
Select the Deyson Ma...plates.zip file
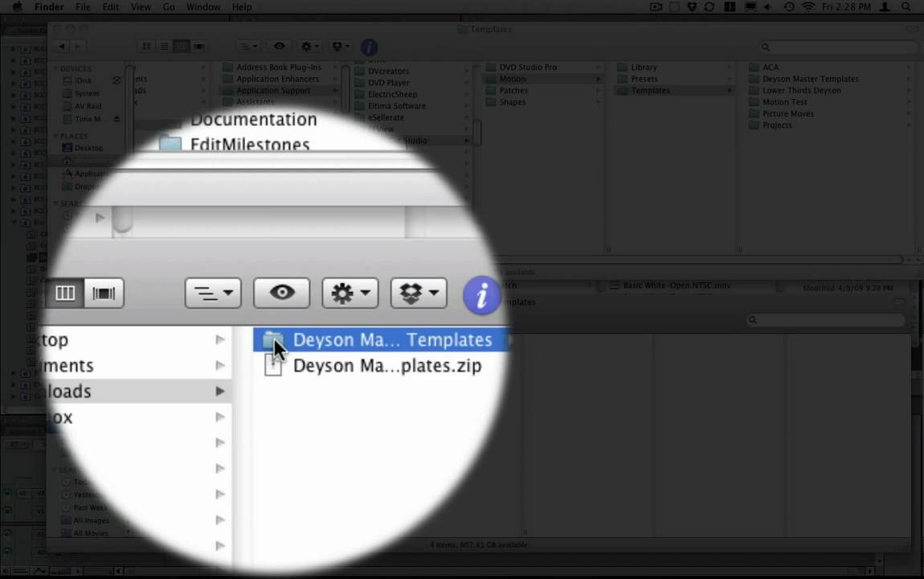[381, 366]
